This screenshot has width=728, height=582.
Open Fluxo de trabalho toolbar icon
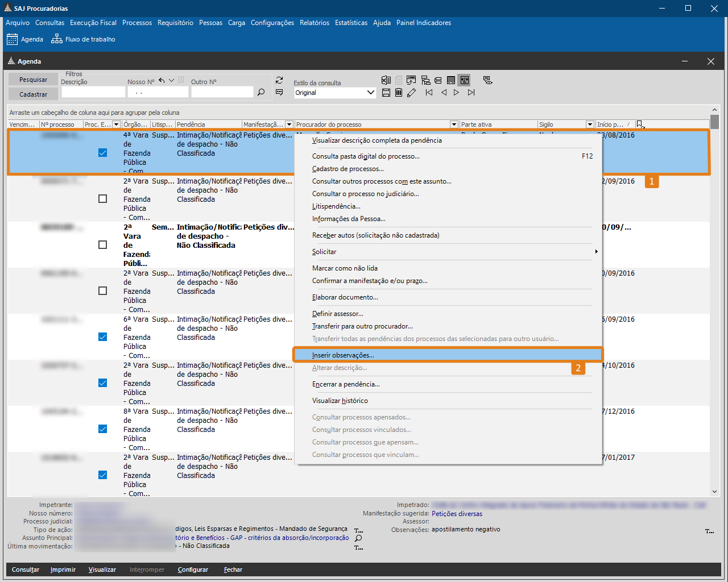83,39
